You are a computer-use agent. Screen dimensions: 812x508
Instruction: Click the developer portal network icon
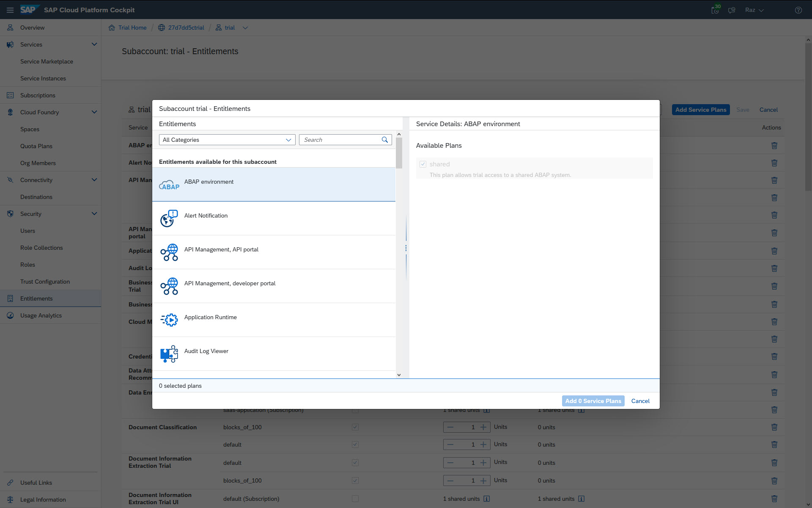[x=169, y=286]
